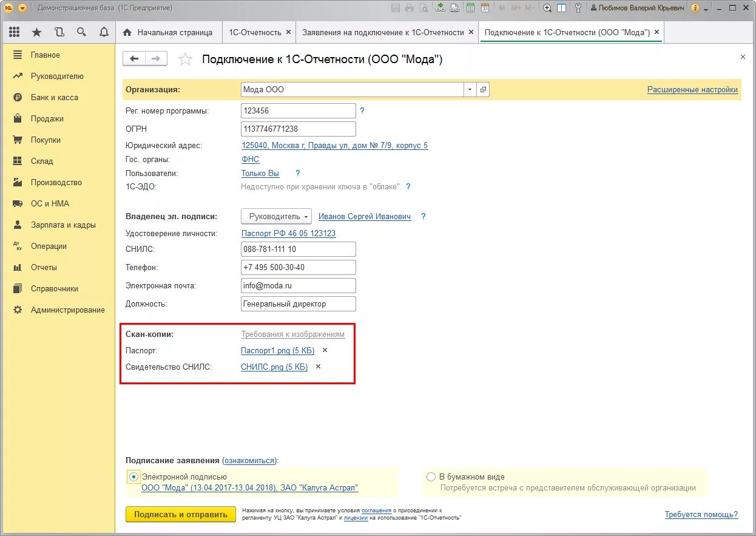Image resolution: width=756 pixels, height=536 pixels.
Task: Click the yellow info icon
Action: tap(695, 8)
